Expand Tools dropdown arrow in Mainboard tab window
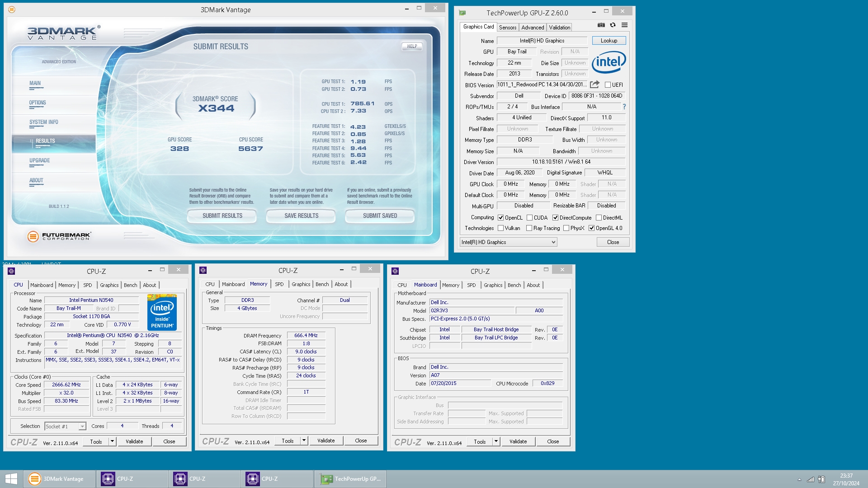The width and height of the screenshot is (868, 488). click(496, 441)
